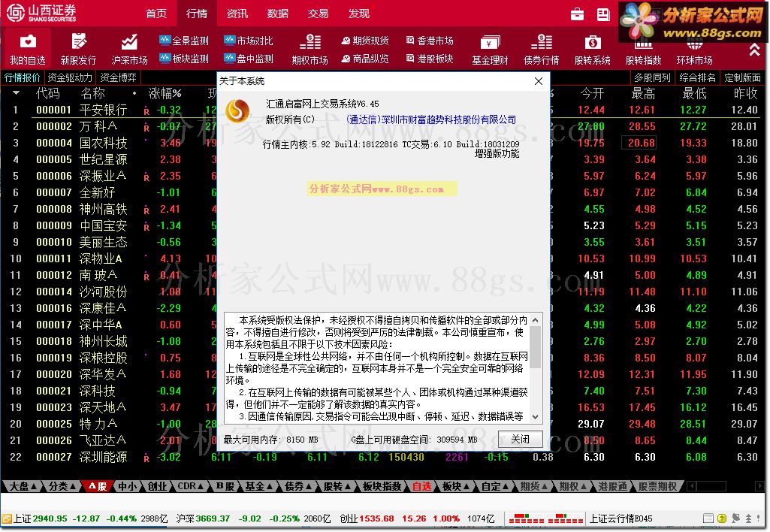Screen dimensions: 770x532
Task: Open 新股发行 toolbar icon
Action: tap(79, 49)
